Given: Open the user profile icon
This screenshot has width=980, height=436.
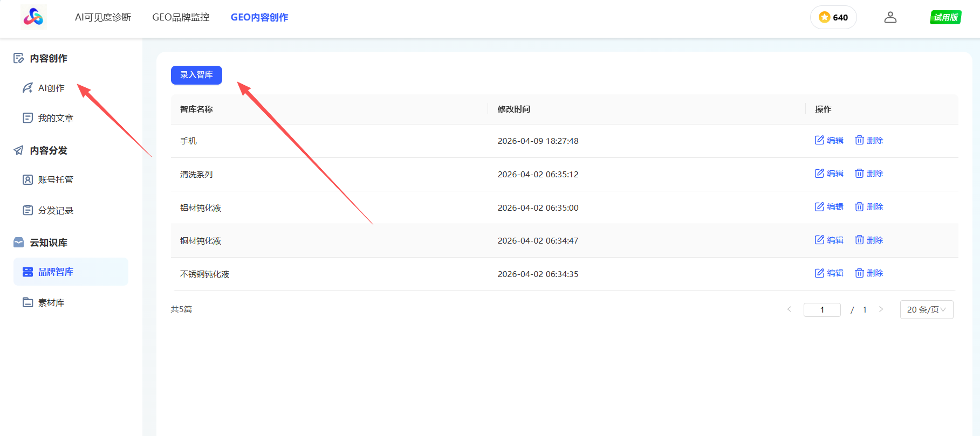Looking at the screenshot, I should pos(890,17).
